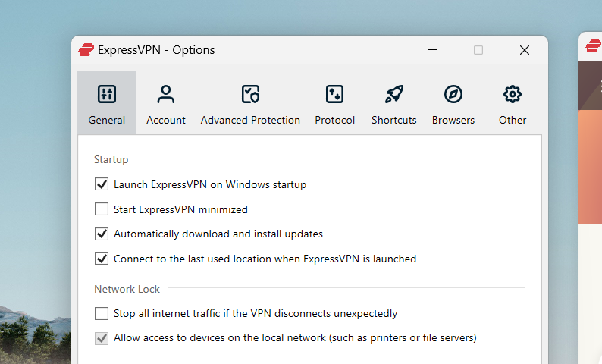Viewport: 602px width, 364px height.
Task: Toggle Allow access to local network devices
Action: pyautogui.click(x=102, y=337)
